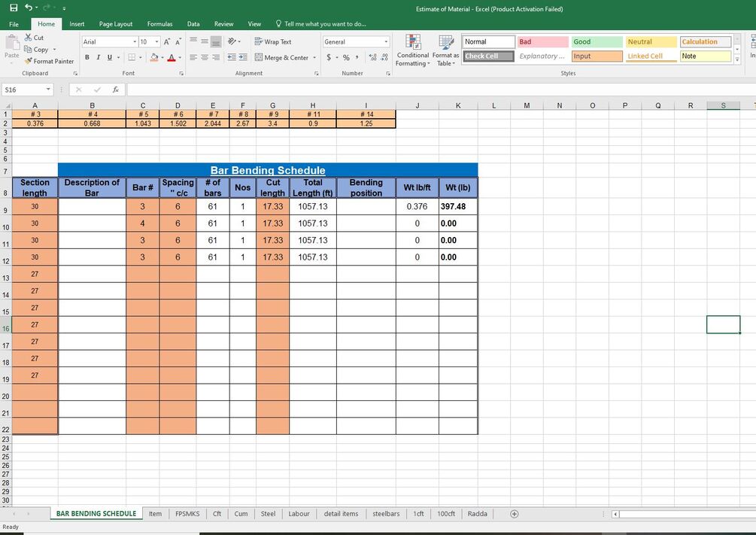Apply the red font color
The width and height of the screenshot is (756, 535).
pos(172,57)
